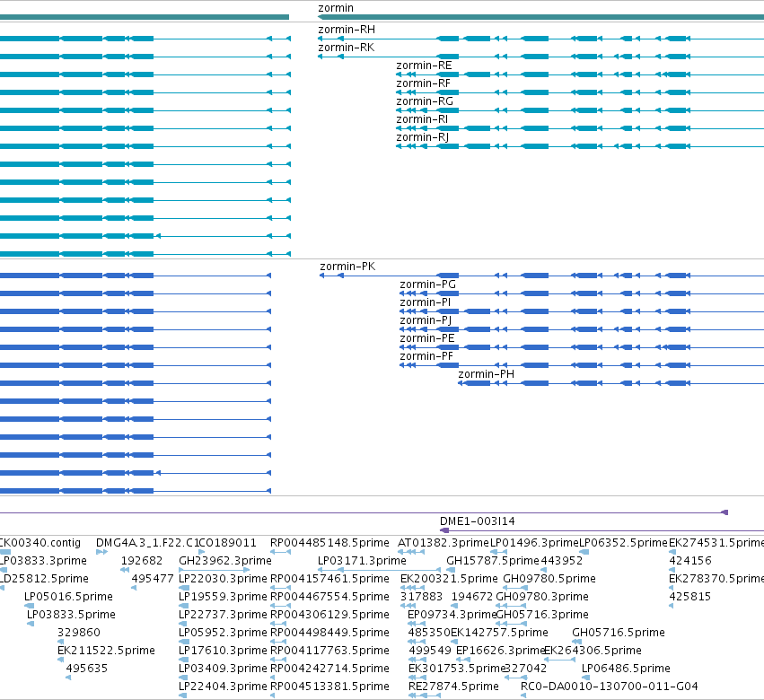
Task: Select the GH09780.5prime EST label
Action: pyautogui.click(x=549, y=579)
